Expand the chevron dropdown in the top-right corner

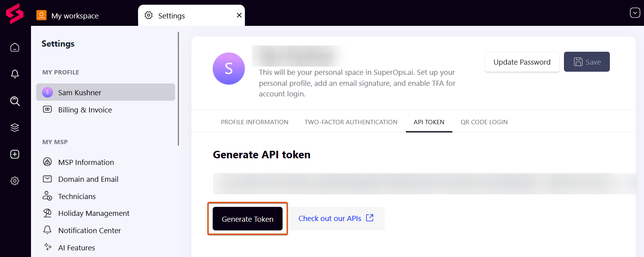pyautogui.click(x=635, y=13)
